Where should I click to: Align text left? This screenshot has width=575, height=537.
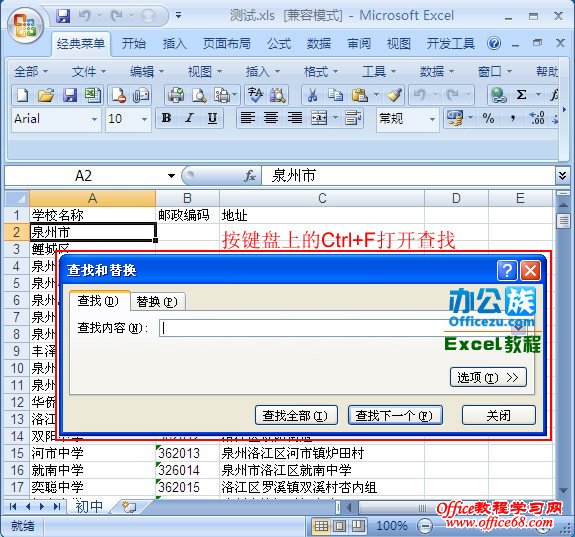pos(248,118)
